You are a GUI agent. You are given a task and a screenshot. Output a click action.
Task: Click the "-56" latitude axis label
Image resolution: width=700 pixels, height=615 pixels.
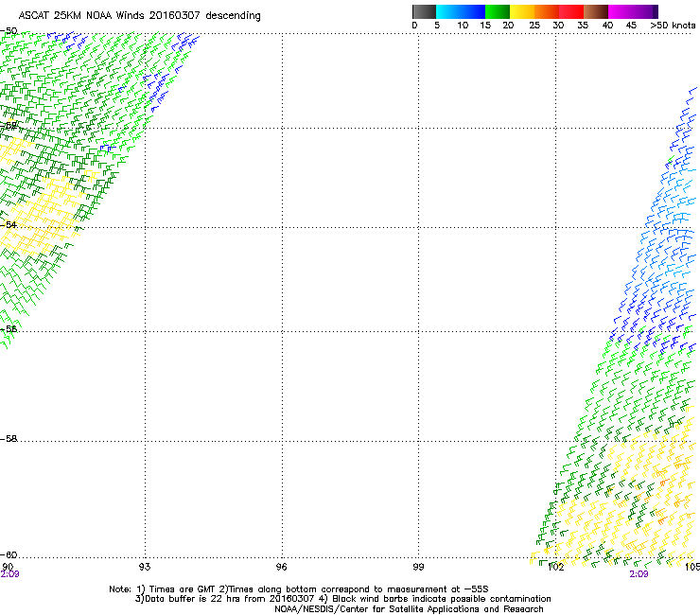click(x=9, y=328)
